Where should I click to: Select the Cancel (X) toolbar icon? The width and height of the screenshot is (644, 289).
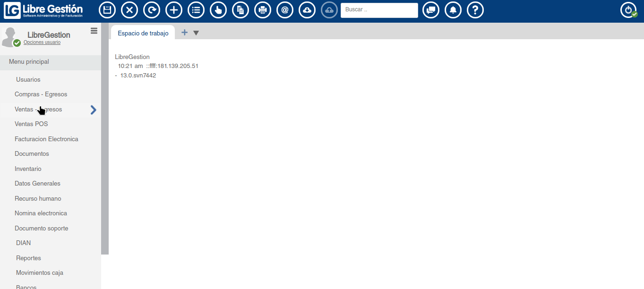click(x=129, y=9)
